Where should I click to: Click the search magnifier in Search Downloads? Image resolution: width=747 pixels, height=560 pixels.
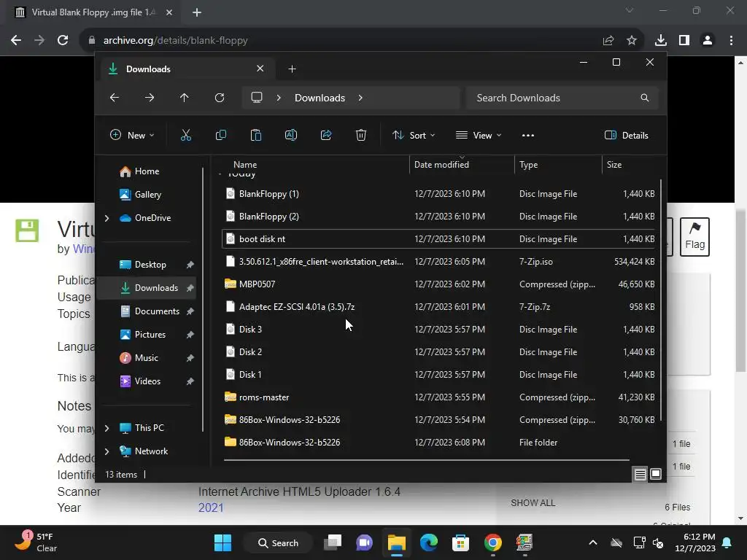pyautogui.click(x=645, y=98)
